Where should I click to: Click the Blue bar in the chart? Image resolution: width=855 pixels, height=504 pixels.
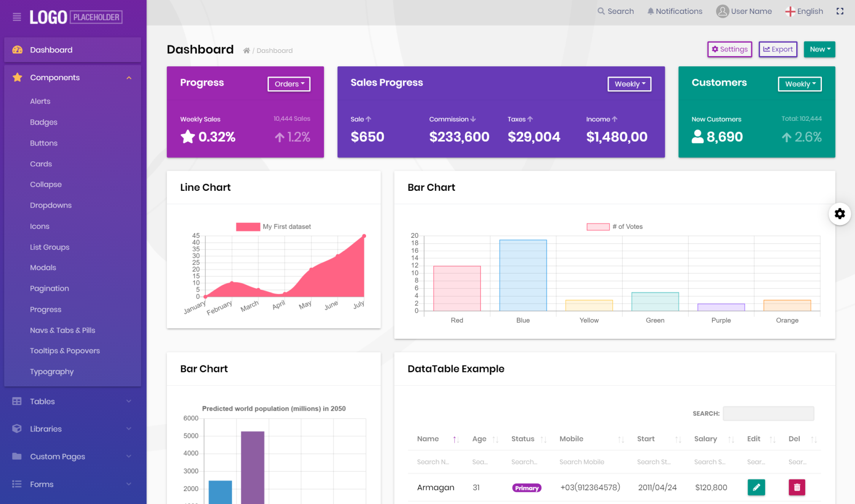click(523, 275)
